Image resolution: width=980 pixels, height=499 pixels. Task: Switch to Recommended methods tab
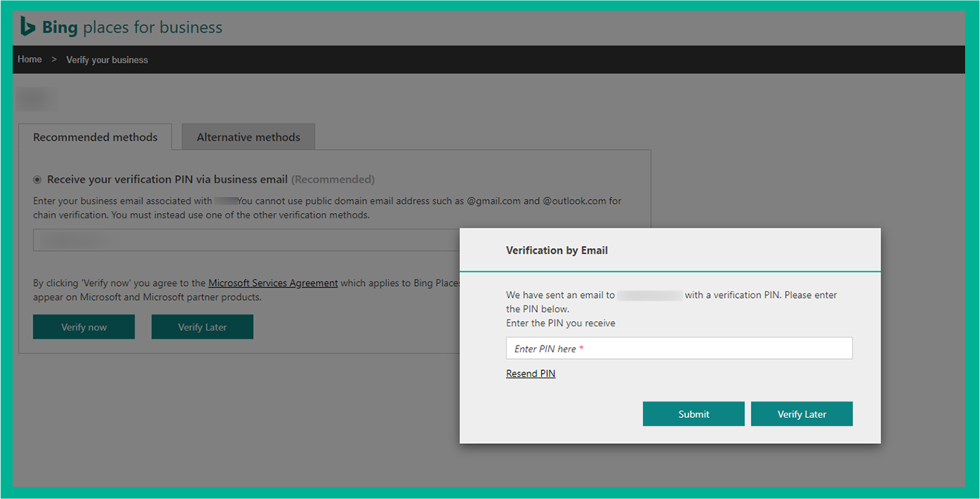coord(95,137)
